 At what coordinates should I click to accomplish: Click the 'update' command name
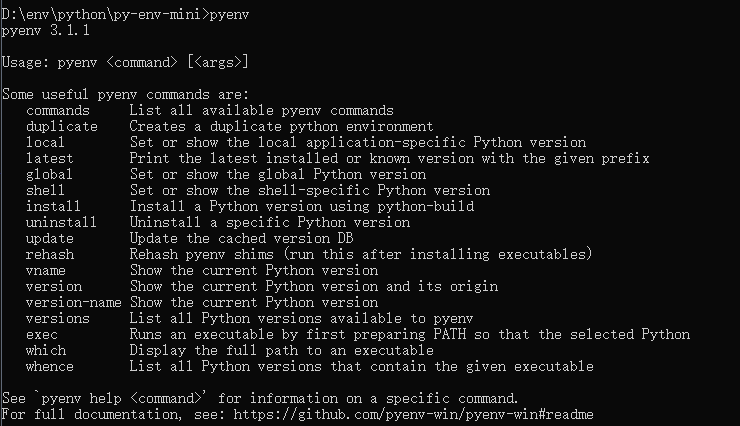click(x=50, y=238)
